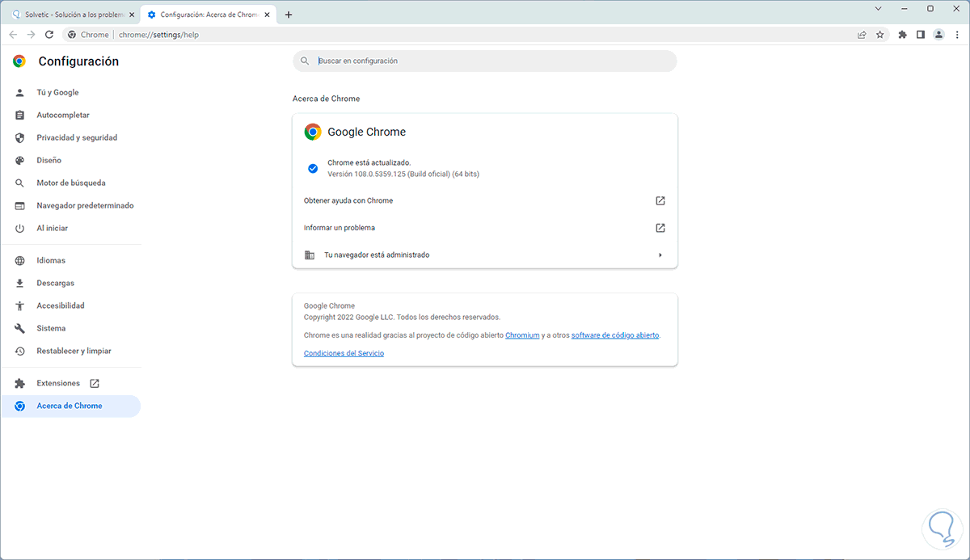Click the magnifier icon in settings search

click(305, 61)
